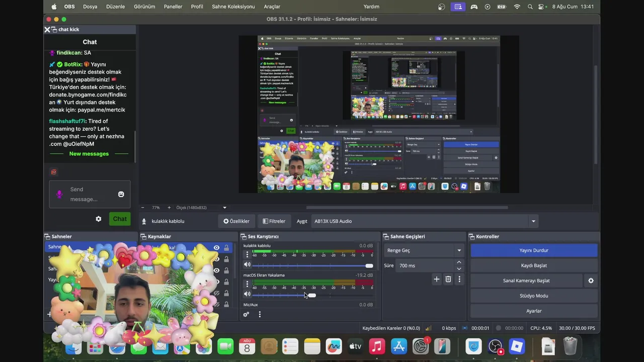The image size is (644, 362).
Task: Click the Süre 700 ms field
Action: tap(424, 265)
